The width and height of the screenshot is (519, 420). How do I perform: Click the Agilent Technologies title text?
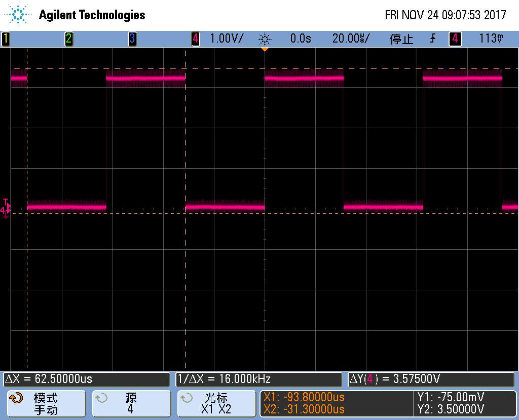(92, 15)
